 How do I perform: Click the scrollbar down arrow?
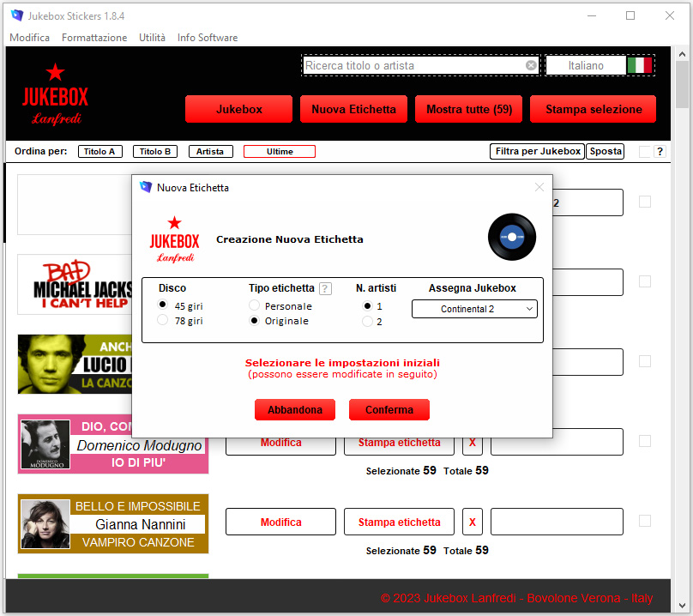[x=682, y=606]
